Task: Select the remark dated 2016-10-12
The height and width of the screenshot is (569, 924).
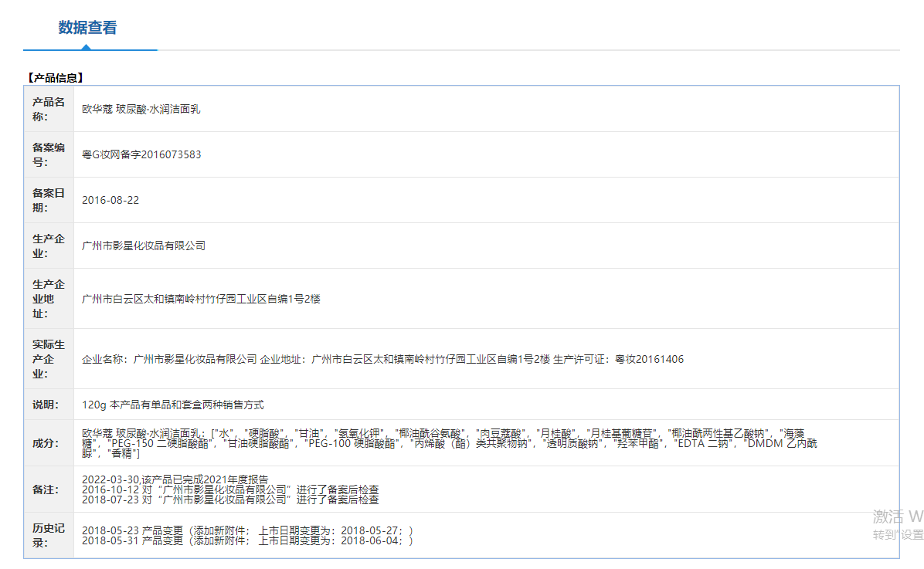Action: [229, 489]
